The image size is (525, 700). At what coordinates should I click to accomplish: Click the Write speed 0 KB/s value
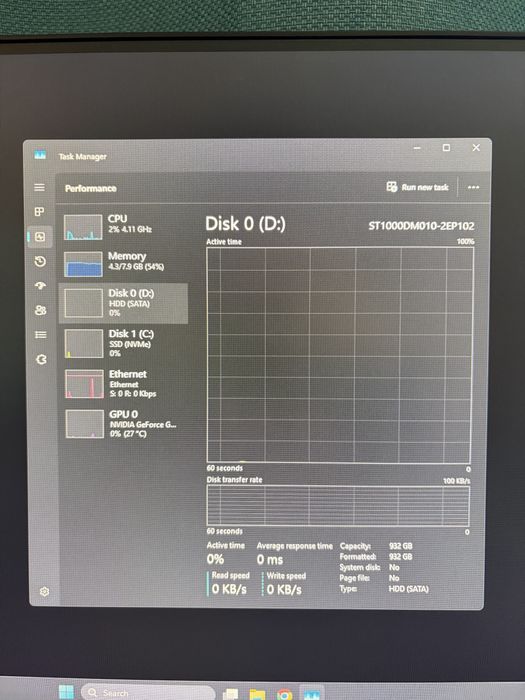point(284,590)
